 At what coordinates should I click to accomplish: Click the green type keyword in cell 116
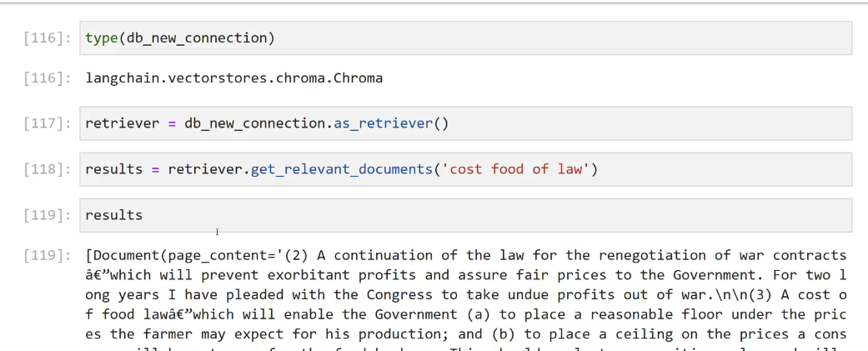102,38
